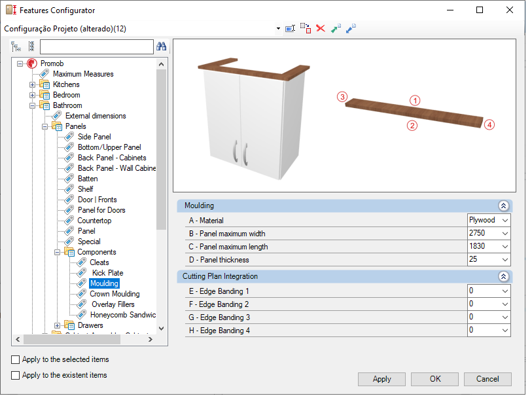Viewport: 532px width, 396px height.
Task: Select the Crown Moulding component
Action: coord(115,294)
